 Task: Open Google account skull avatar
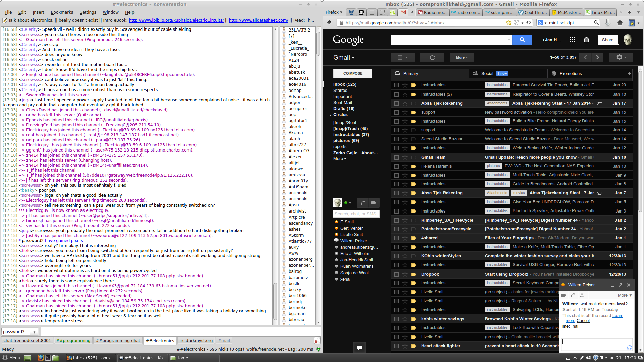click(628, 40)
